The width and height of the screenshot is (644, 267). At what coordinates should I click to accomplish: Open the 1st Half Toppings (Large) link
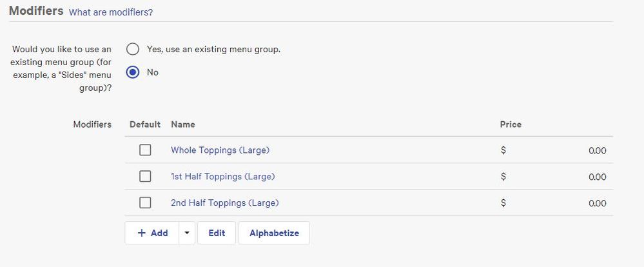222,177
